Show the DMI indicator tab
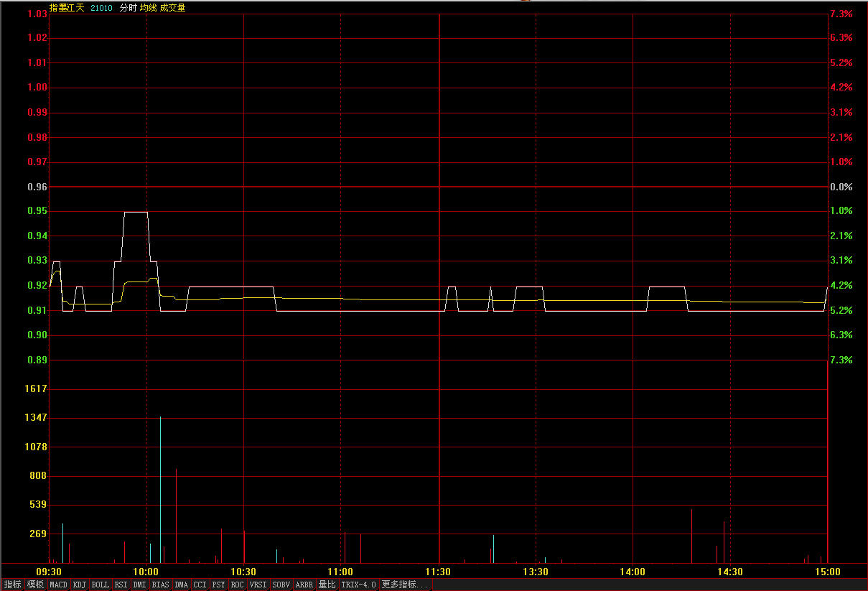868x591 pixels. click(x=140, y=585)
